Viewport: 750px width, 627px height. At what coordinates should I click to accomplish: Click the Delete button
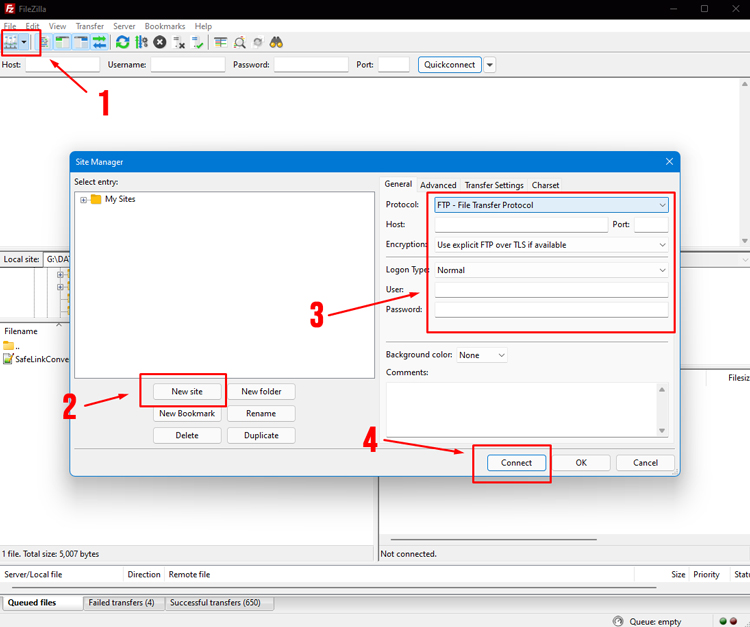point(187,436)
